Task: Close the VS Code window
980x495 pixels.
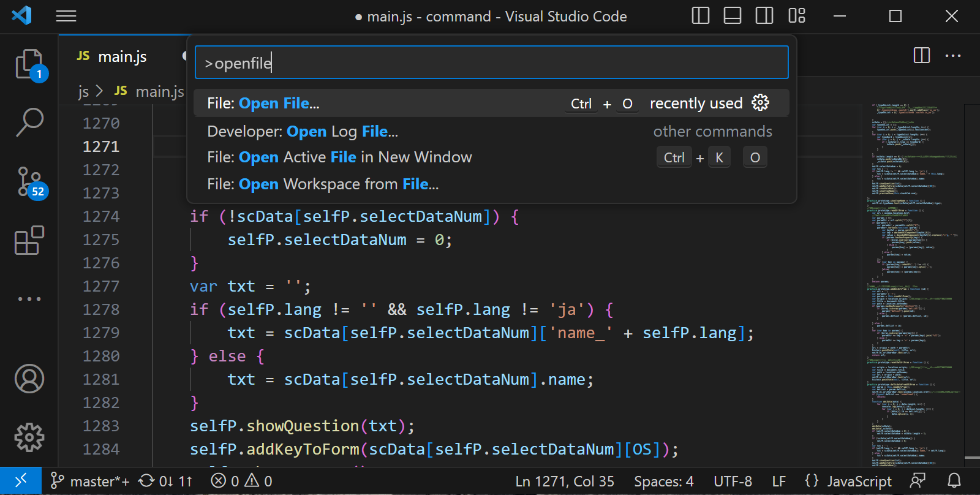Action: (x=952, y=16)
